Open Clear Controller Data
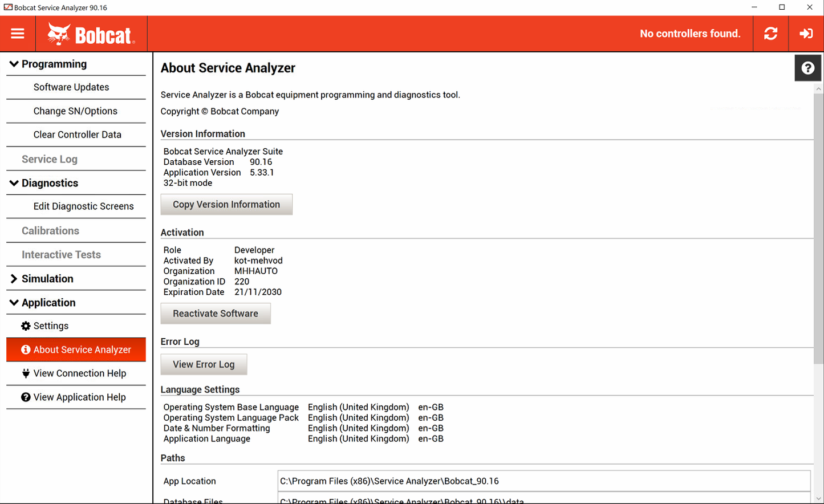The height and width of the screenshot is (504, 824). tap(76, 135)
